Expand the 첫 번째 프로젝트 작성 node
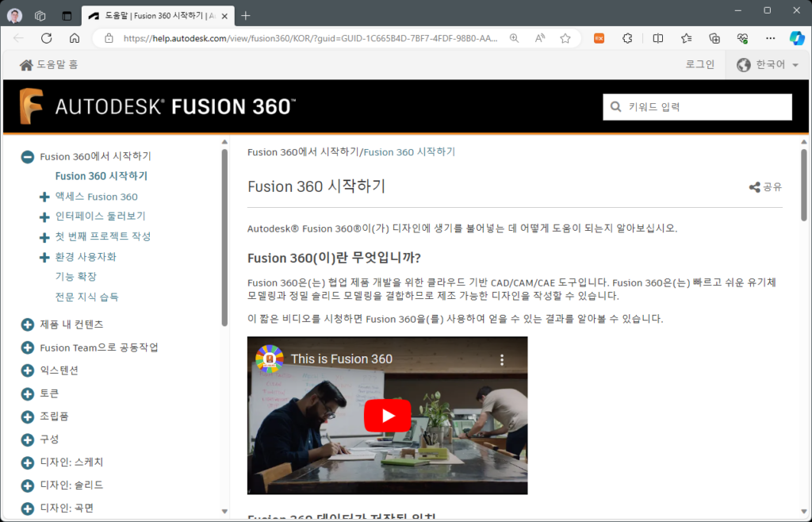 pyautogui.click(x=44, y=237)
